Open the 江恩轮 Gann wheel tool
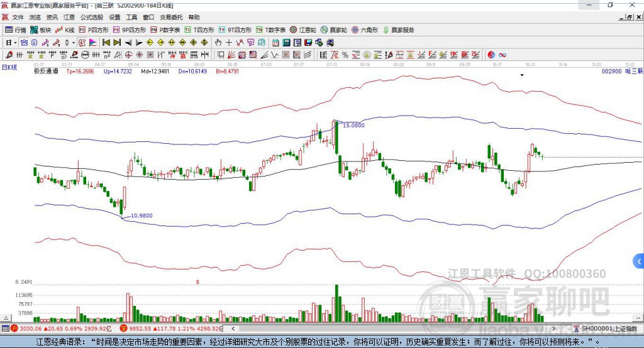The image size is (644, 348). coord(303,30)
